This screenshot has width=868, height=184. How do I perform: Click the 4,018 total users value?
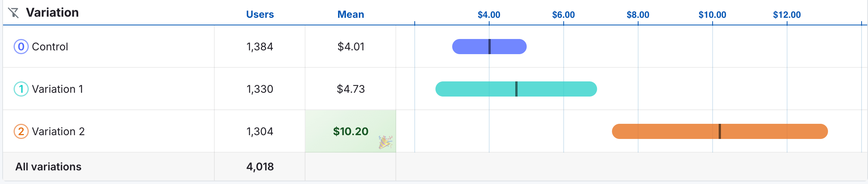(260, 167)
